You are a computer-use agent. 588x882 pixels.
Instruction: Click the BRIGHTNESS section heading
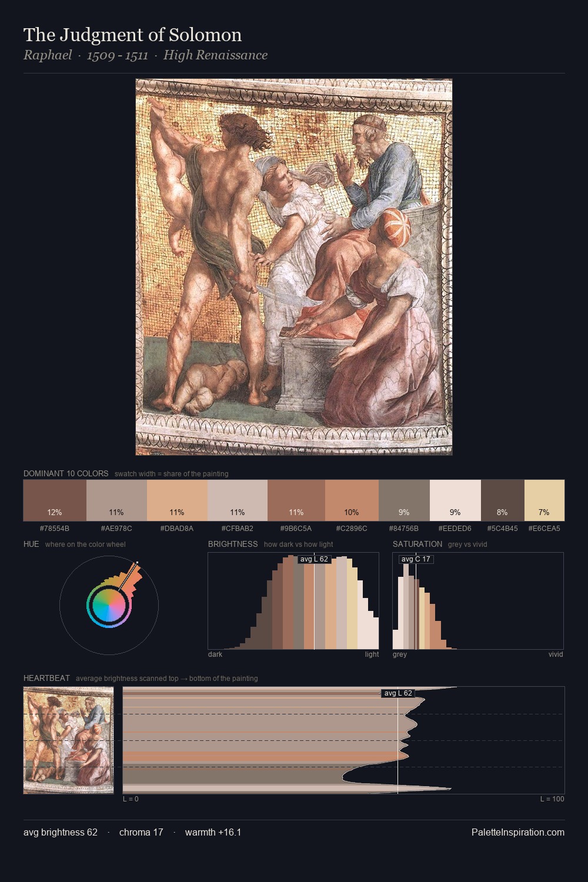point(233,544)
